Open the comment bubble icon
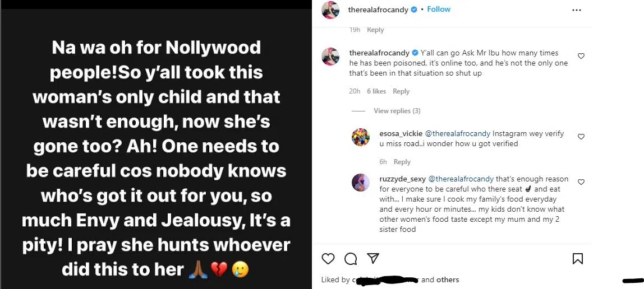The height and width of the screenshot is (289, 644). point(351,258)
